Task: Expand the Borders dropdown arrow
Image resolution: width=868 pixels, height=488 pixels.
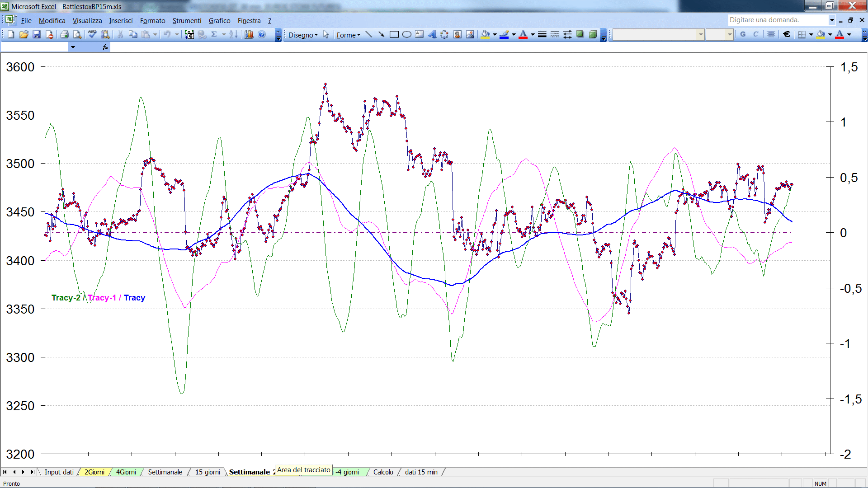Action: click(811, 34)
